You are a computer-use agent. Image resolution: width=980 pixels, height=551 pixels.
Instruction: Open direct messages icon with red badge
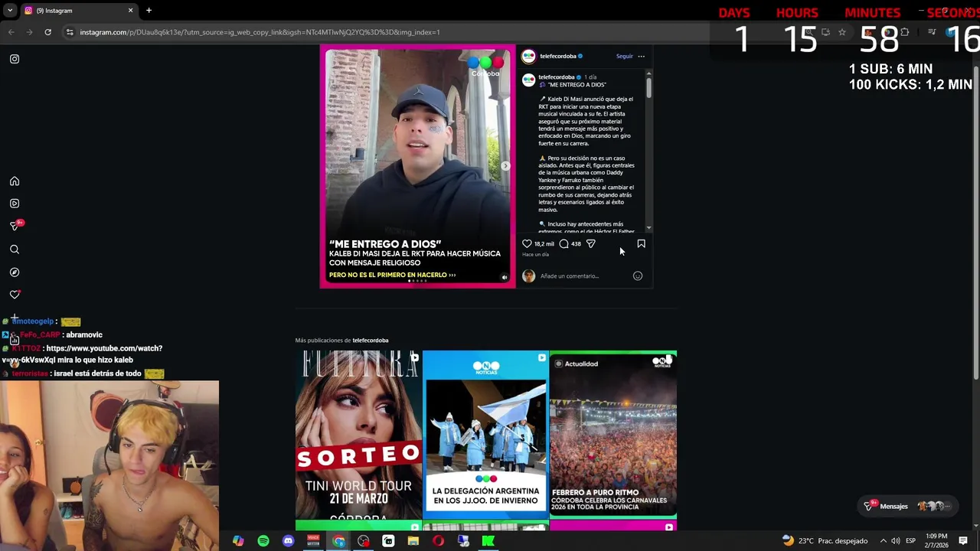(x=15, y=226)
